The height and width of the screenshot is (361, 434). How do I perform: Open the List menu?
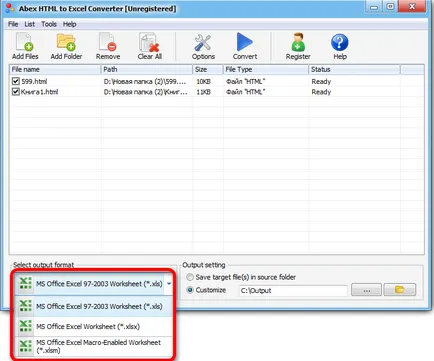tap(29, 24)
